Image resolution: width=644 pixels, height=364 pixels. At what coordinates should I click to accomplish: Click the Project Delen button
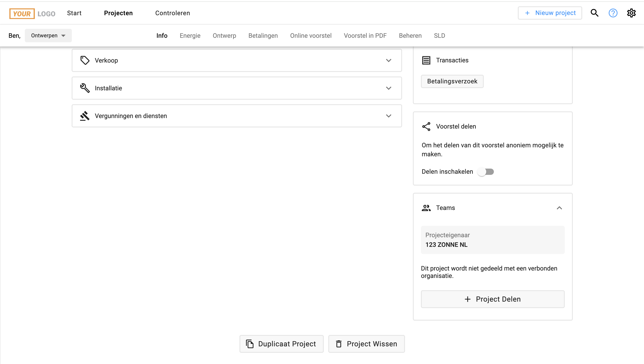[x=493, y=299]
